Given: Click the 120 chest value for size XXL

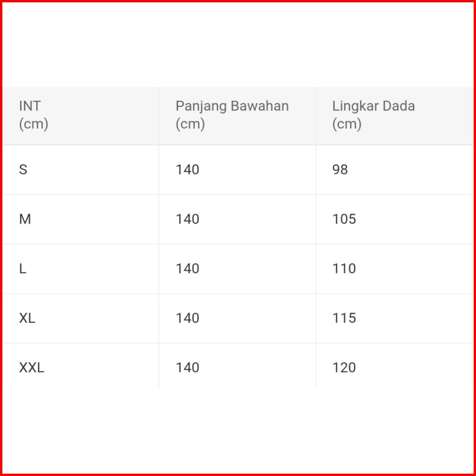Looking at the screenshot, I should click(344, 368).
